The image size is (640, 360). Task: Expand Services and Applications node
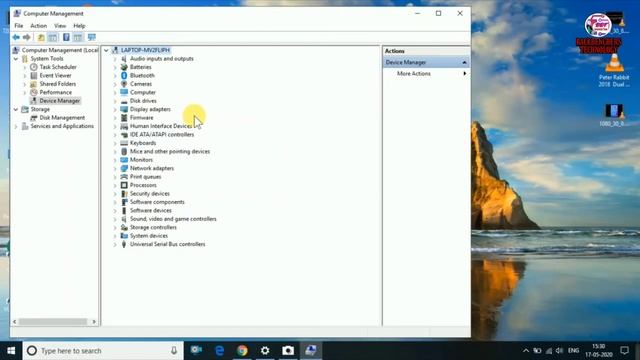(16, 126)
